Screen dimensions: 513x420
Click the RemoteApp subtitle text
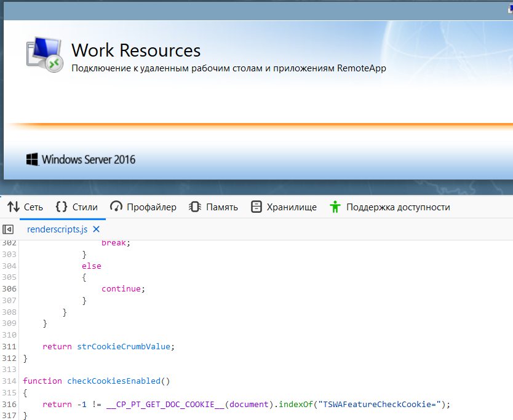[229, 68]
